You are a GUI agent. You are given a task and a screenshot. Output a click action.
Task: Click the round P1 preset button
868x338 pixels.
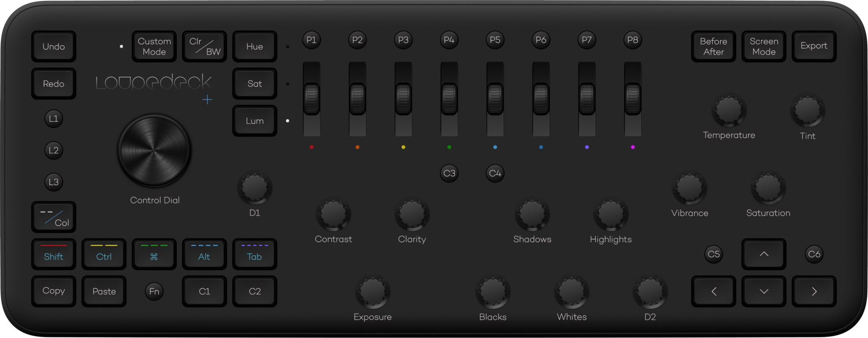click(311, 40)
